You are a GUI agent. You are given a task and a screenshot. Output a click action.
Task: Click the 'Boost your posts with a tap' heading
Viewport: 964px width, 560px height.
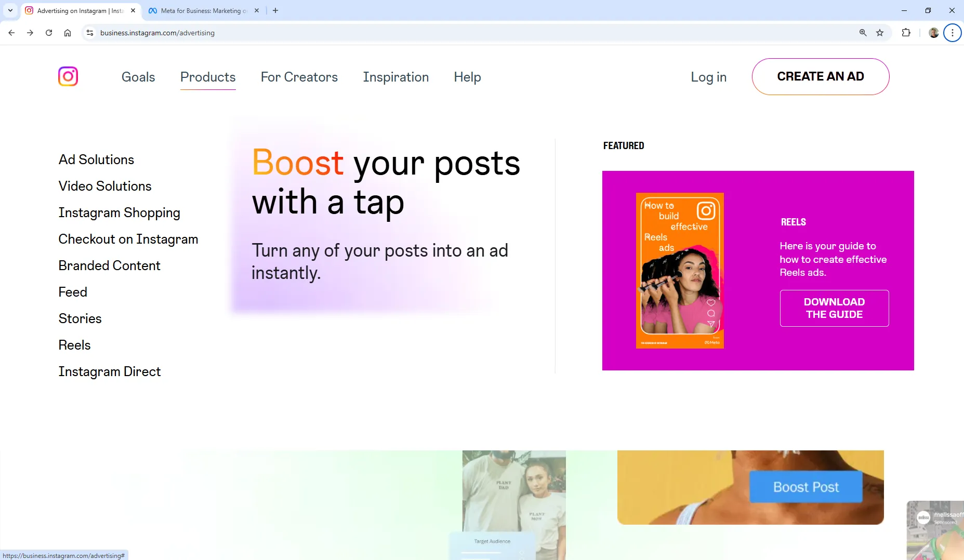coord(386,182)
